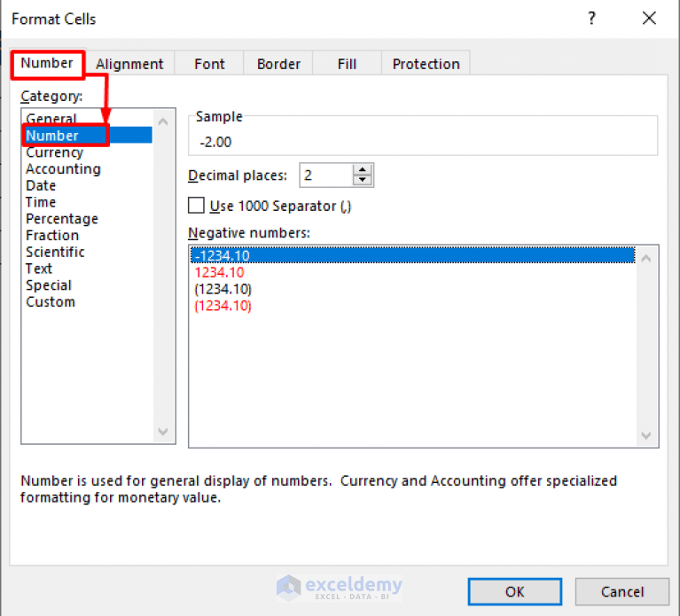Select the Percentage category
Viewport: 680px width, 616px height.
tap(87, 219)
